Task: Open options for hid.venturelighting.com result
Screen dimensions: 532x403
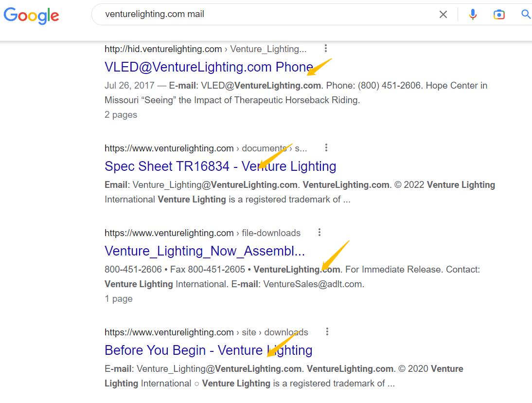Action: pyautogui.click(x=326, y=48)
